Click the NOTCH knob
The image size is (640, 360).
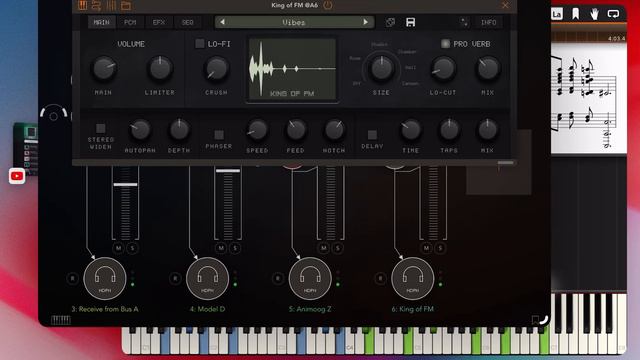334,130
